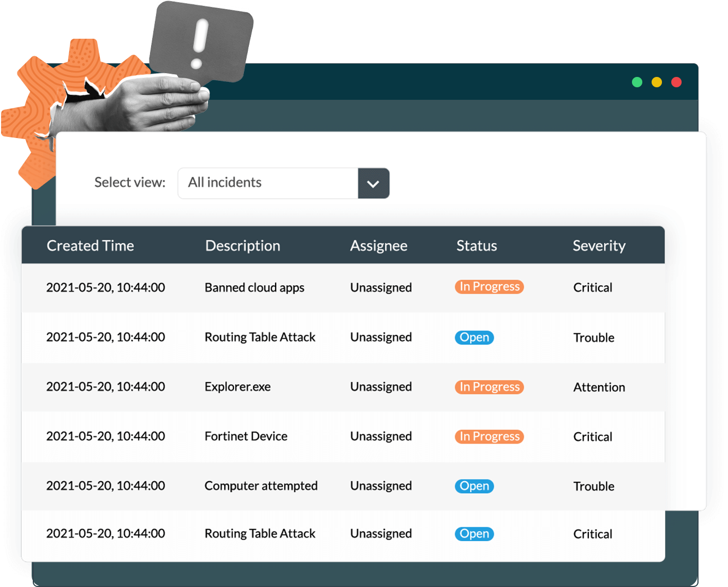The height and width of the screenshot is (587, 728).
Task: Click Unassigned on the Explorer.exe row
Action: pyautogui.click(x=380, y=387)
